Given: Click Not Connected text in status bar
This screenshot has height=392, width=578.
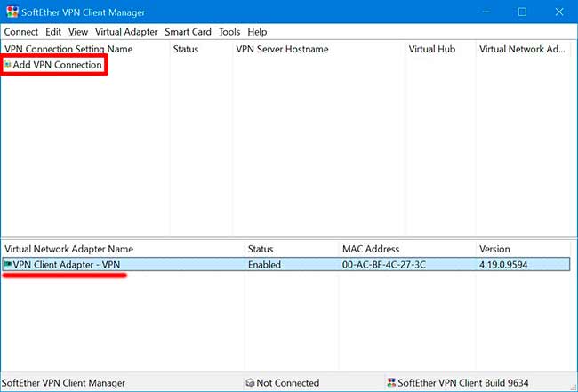Looking at the screenshot, I should tap(287, 383).
